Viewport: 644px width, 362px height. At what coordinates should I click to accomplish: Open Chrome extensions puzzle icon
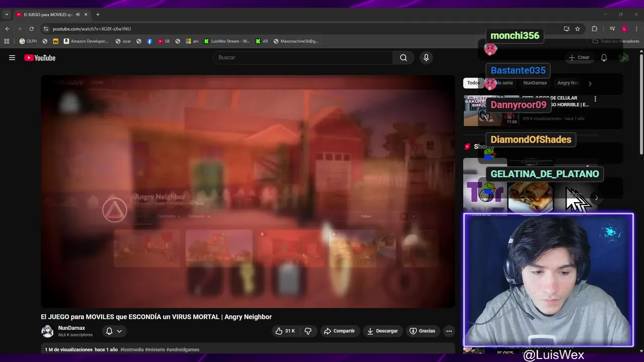pyautogui.click(x=594, y=29)
